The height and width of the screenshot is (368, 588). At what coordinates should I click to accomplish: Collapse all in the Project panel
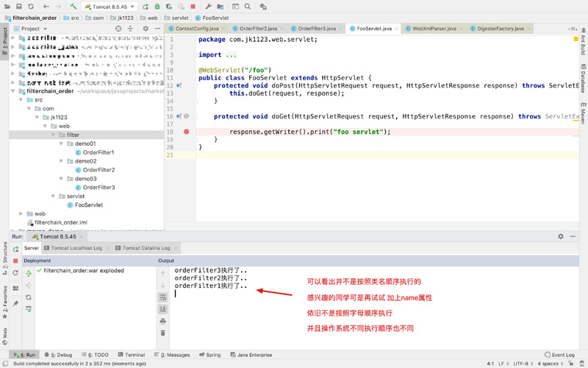tap(130, 29)
